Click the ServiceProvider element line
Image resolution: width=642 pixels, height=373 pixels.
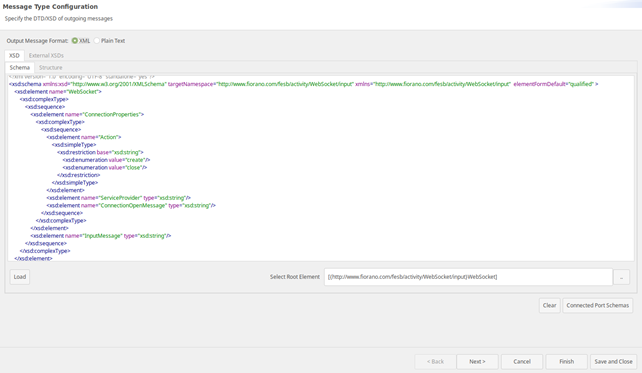click(x=118, y=198)
